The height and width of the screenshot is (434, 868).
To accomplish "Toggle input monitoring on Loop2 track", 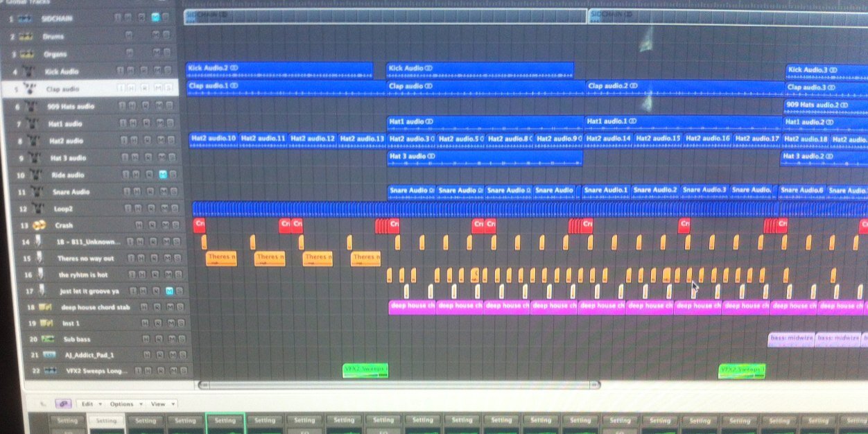I will click(x=129, y=208).
